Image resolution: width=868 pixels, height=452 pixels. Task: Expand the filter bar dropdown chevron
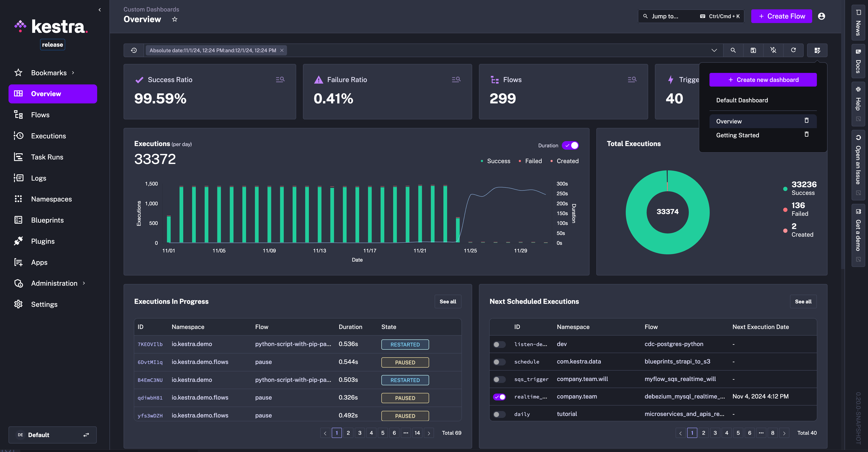(714, 50)
